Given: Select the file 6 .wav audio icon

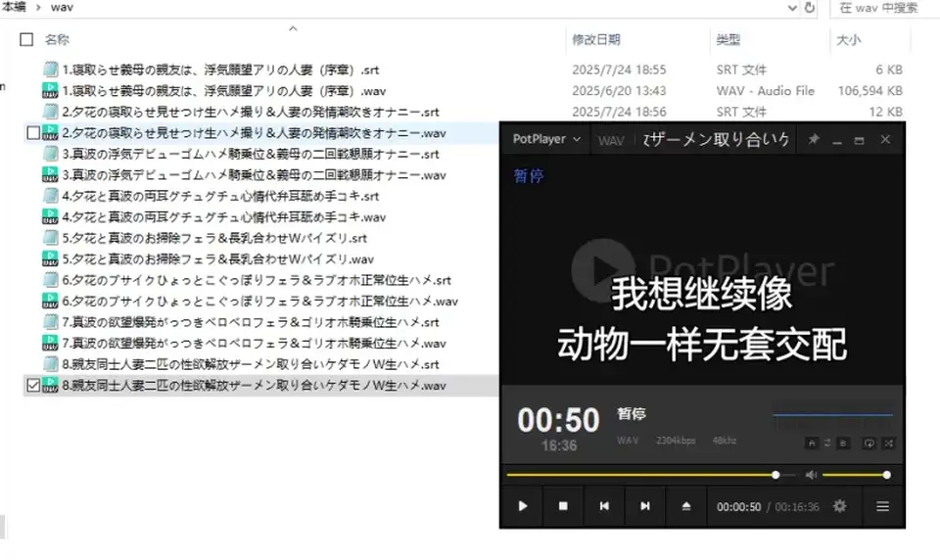Looking at the screenshot, I should point(50,301).
